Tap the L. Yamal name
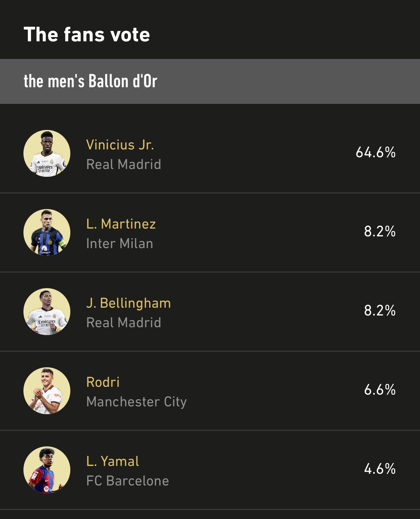The image size is (420, 519). 113,461
